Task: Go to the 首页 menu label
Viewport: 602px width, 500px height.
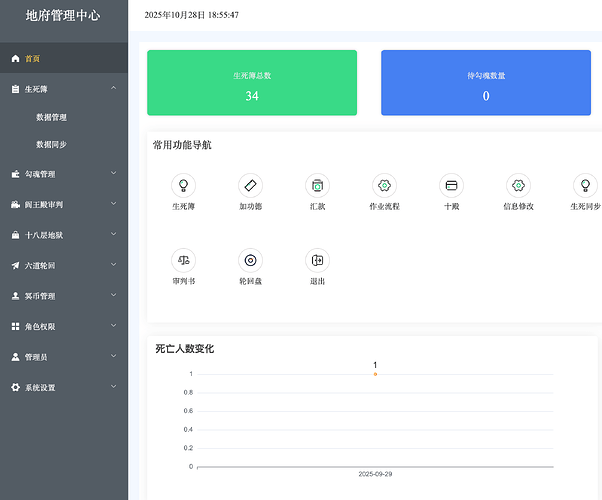Action: pos(32,58)
